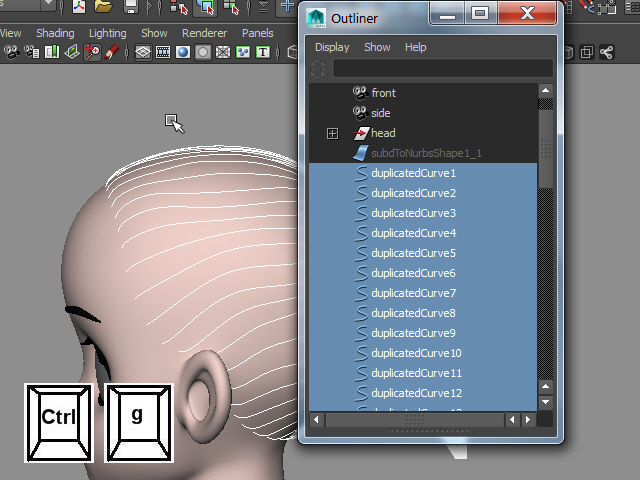Open the Shading panel menu
Image resolution: width=640 pixels, height=480 pixels.
55,33
